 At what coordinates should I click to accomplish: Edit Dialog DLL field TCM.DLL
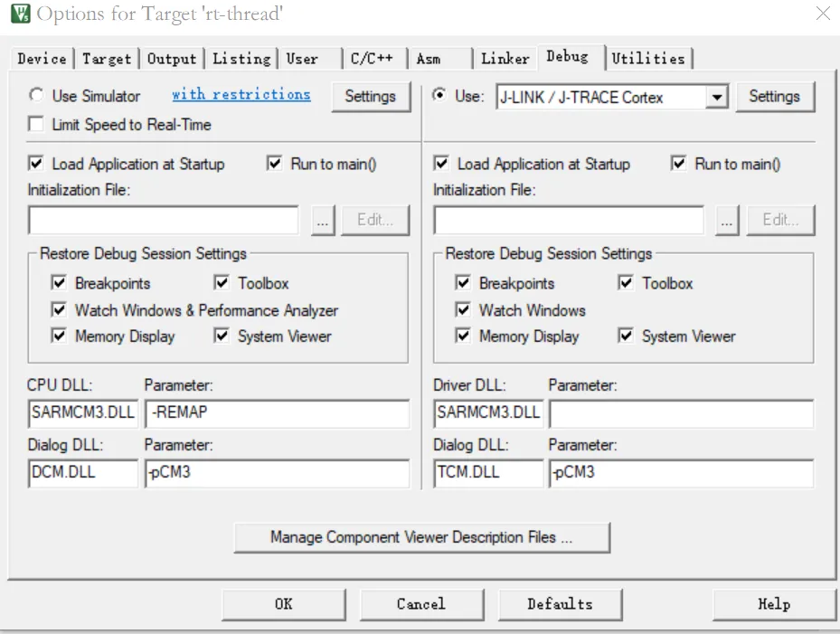488,473
